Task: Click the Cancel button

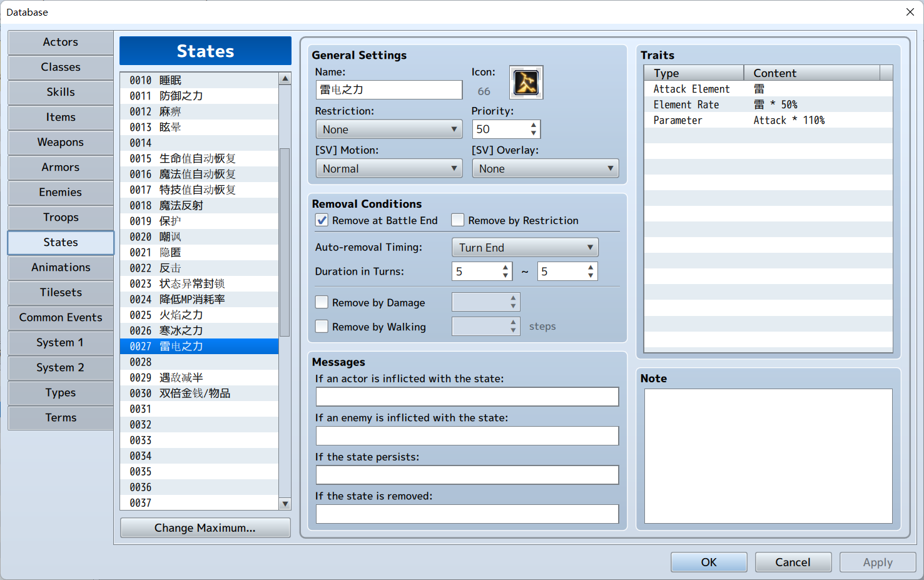Action: [x=793, y=562]
